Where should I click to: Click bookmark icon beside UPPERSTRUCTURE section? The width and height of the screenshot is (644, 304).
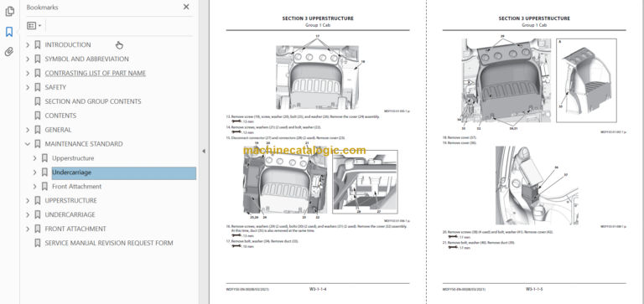click(x=38, y=201)
